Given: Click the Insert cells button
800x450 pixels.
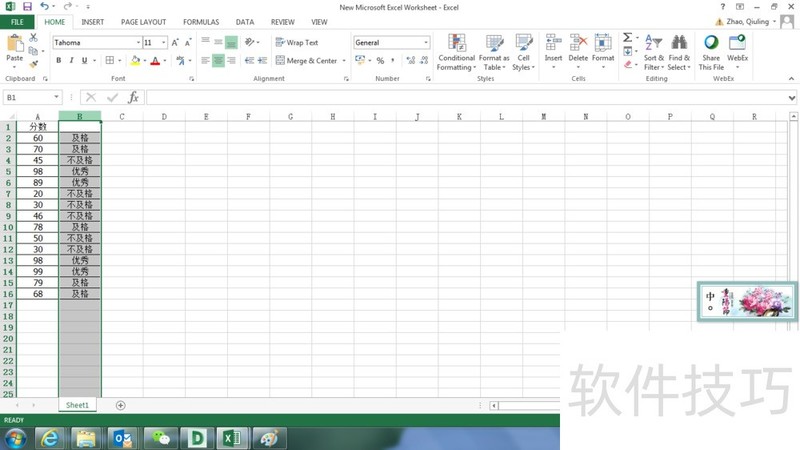Looking at the screenshot, I should pos(553,52).
